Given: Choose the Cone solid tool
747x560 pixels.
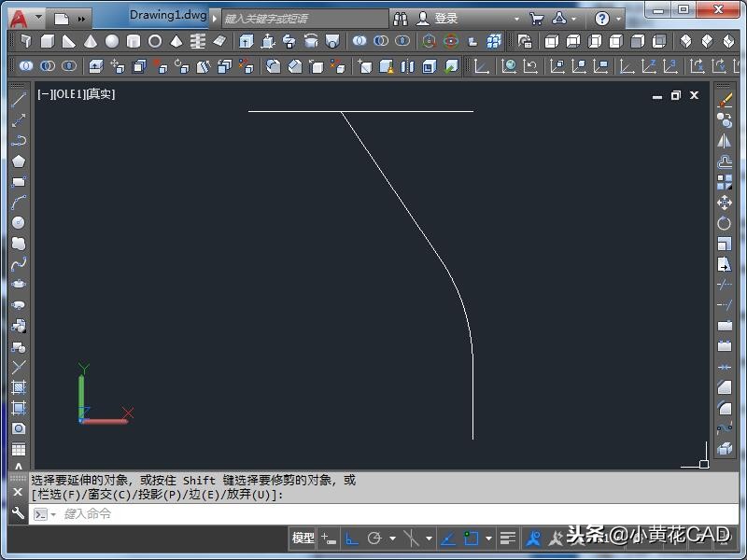Looking at the screenshot, I should tap(91, 41).
